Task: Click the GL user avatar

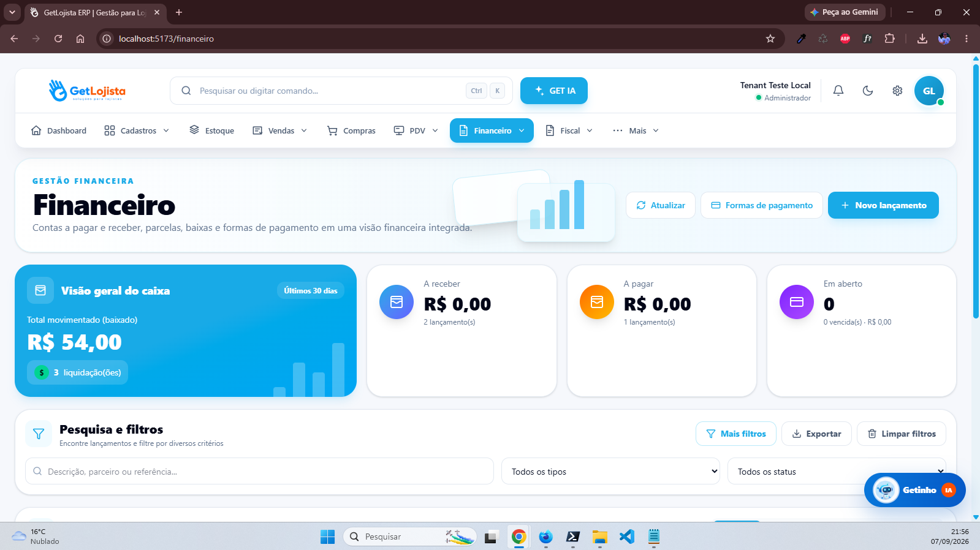Action: click(929, 91)
